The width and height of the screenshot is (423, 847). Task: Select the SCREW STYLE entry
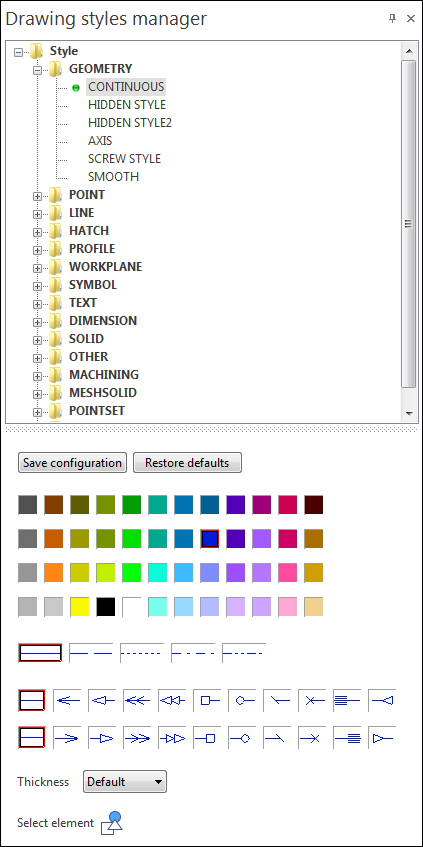(124, 159)
